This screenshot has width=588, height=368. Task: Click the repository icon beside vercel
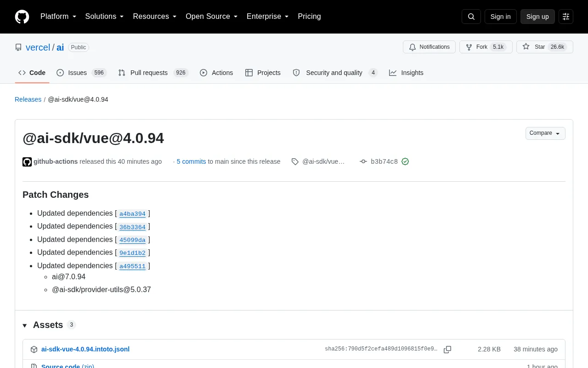coord(18,47)
